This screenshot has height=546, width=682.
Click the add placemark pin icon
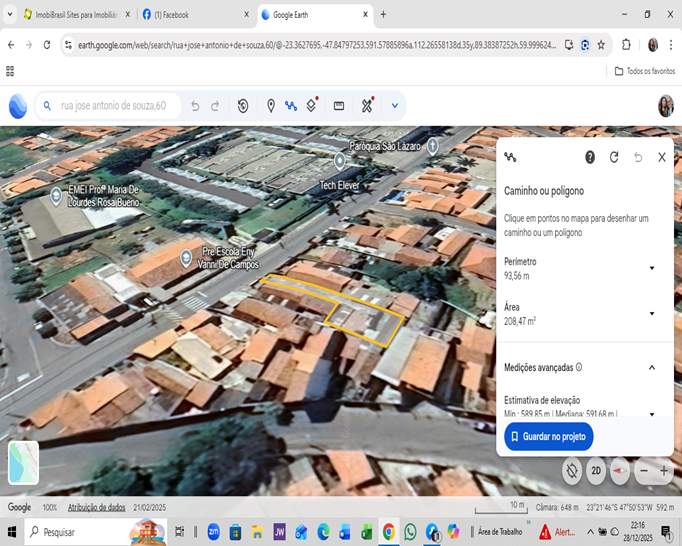tap(270, 106)
